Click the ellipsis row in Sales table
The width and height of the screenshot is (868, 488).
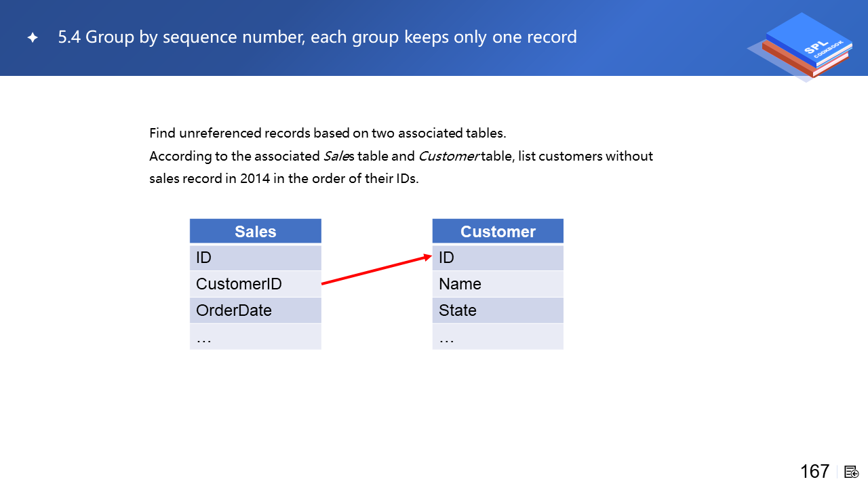[255, 337]
